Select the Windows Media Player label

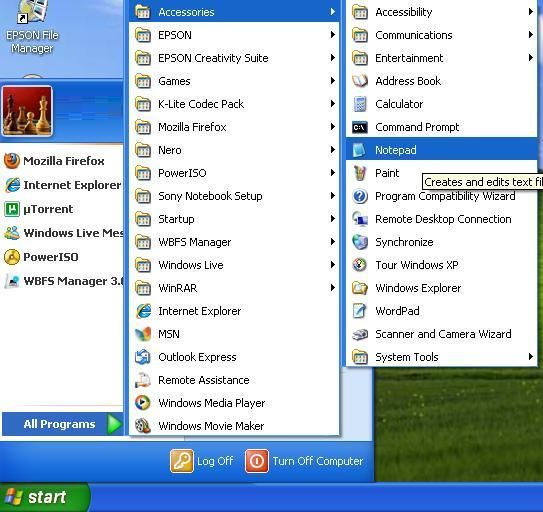click(x=212, y=403)
